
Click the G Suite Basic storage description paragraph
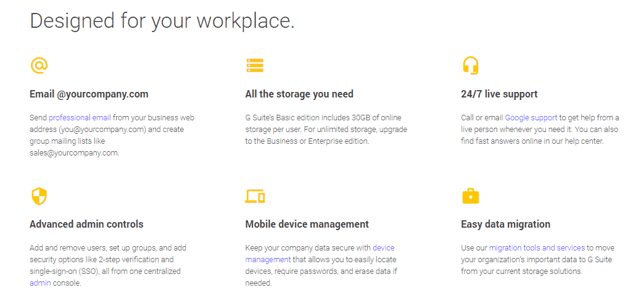pyautogui.click(x=326, y=129)
